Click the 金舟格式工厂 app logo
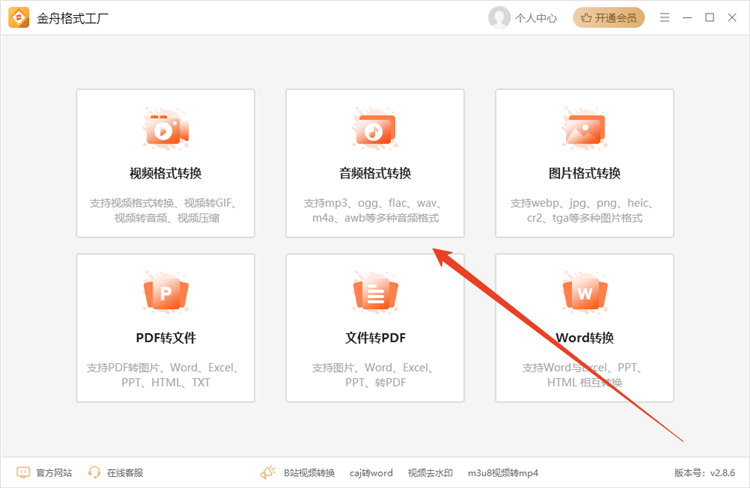 click(x=18, y=17)
